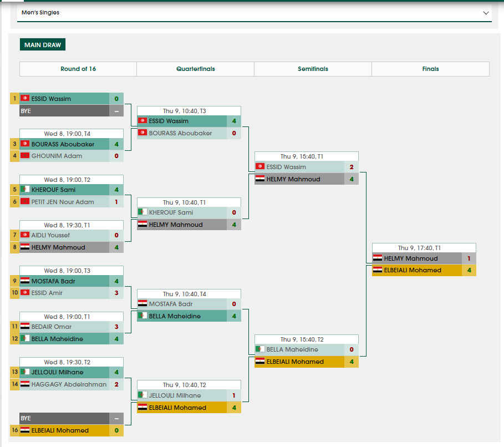Click match time 'Wed 8, 19:30, T2'
The image size is (504, 447).
[x=67, y=362]
